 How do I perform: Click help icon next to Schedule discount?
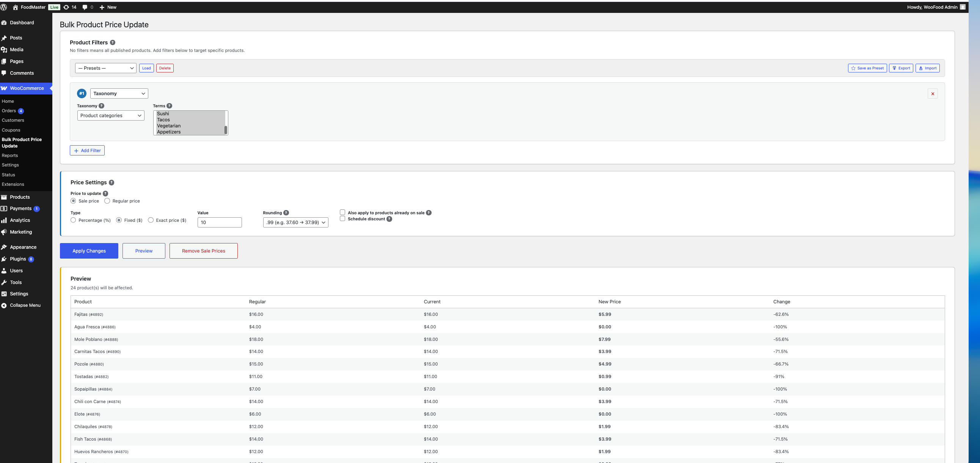389,219
